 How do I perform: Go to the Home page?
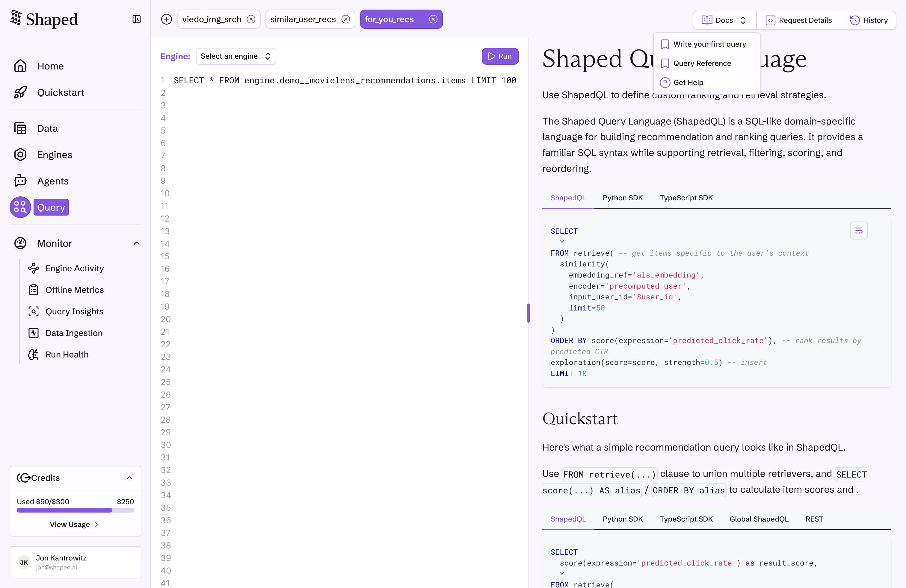51,66
